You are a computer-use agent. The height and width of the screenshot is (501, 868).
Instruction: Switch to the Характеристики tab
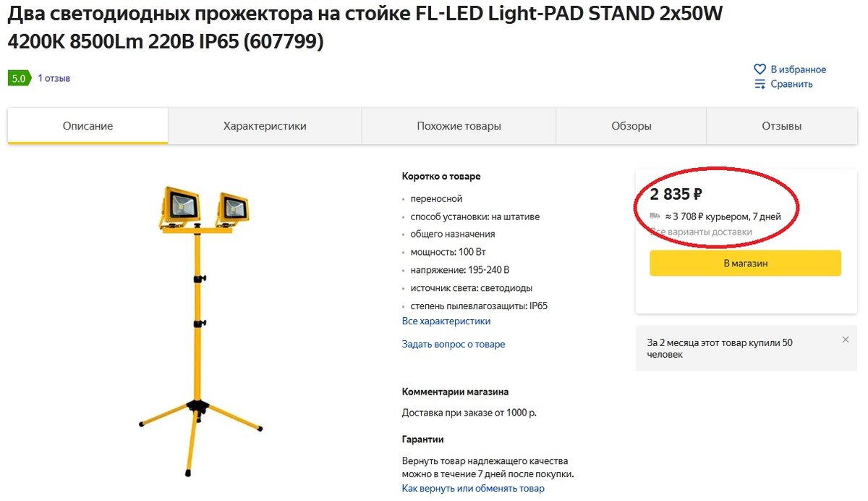(x=265, y=126)
